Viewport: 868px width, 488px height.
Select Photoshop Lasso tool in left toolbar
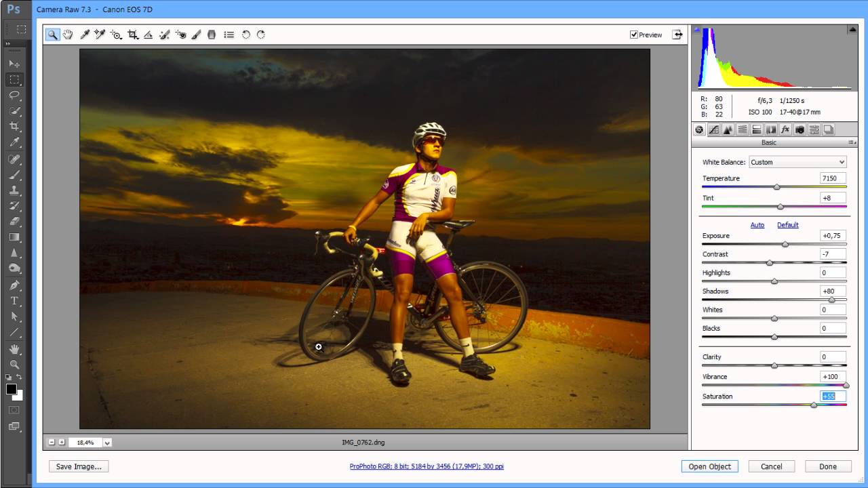click(x=14, y=95)
